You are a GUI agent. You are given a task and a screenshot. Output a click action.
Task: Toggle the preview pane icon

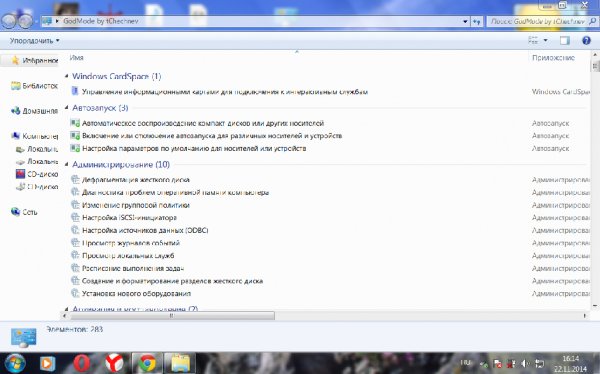[x=565, y=40]
